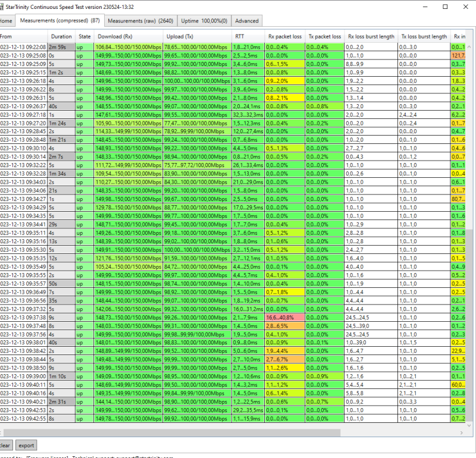Click the horizontal scrollbar right arrow
Viewport: 476px width, 458px height.
(x=462, y=433)
